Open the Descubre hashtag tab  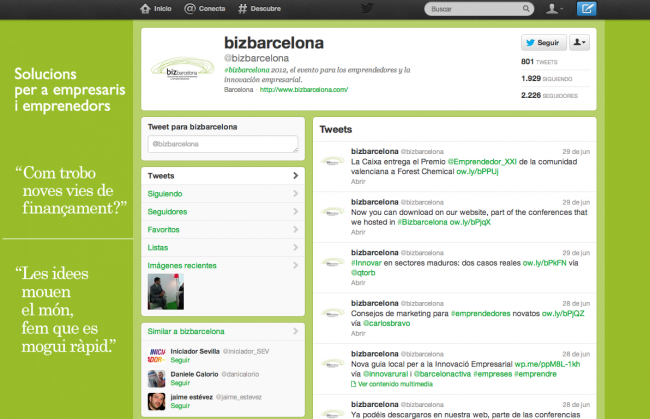(260, 9)
